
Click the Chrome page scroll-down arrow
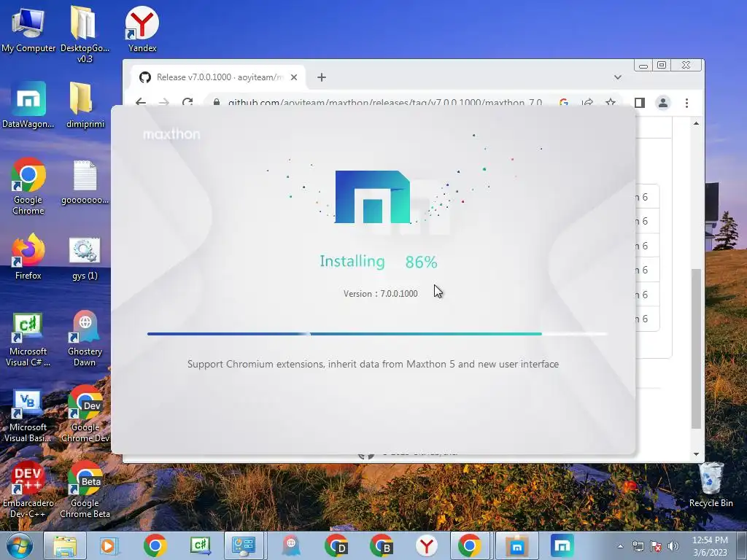click(696, 454)
